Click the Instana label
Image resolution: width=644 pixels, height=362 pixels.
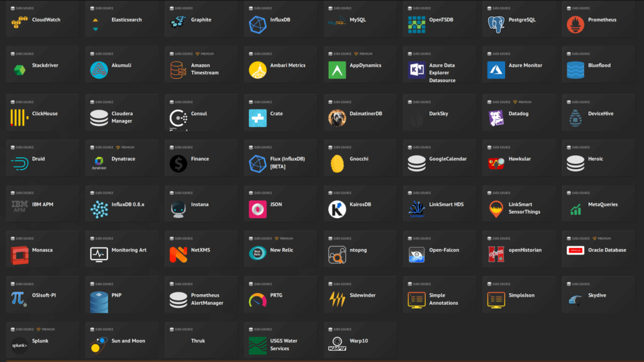point(199,204)
